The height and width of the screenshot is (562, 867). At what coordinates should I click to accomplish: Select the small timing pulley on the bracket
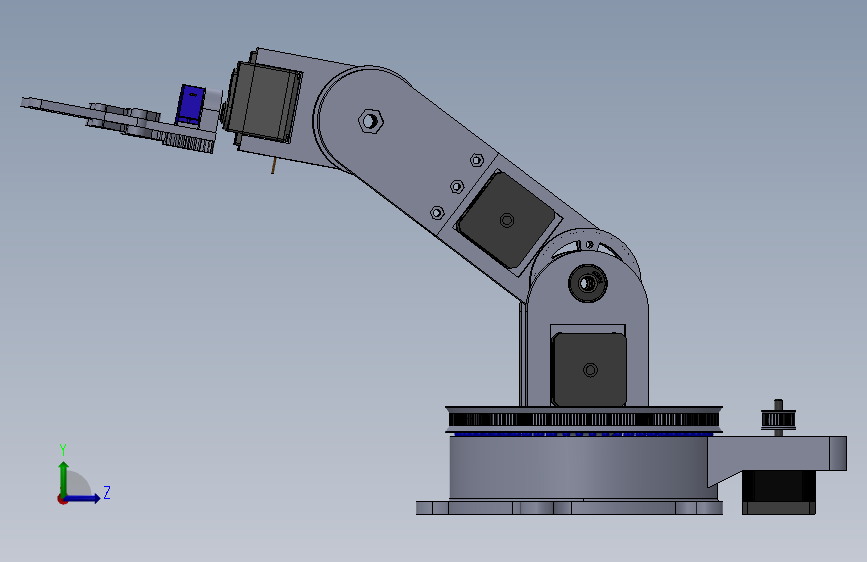tap(779, 419)
